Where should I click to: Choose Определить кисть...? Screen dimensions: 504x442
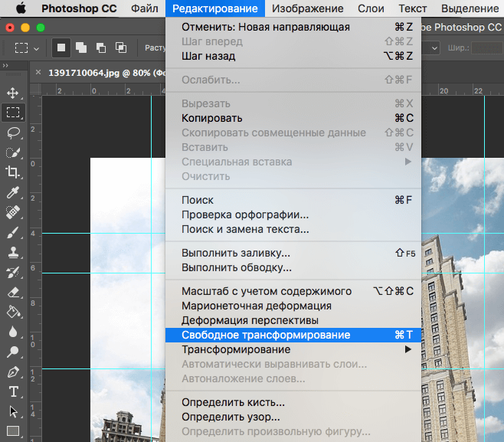(x=293, y=402)
